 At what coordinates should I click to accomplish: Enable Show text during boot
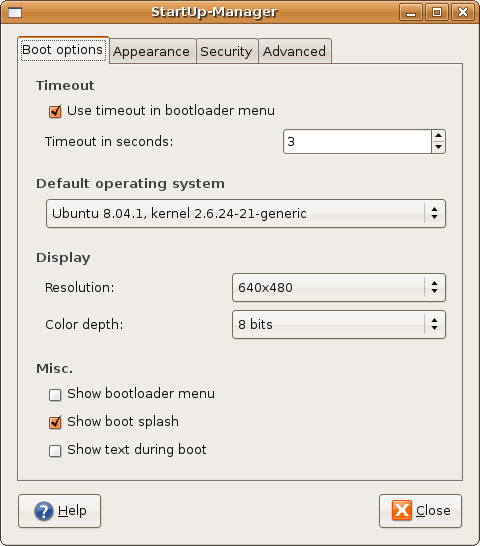pos(55,451)
